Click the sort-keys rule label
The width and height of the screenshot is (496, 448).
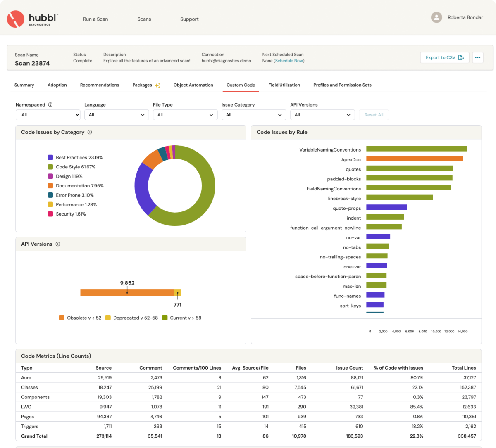coord(351,306)
